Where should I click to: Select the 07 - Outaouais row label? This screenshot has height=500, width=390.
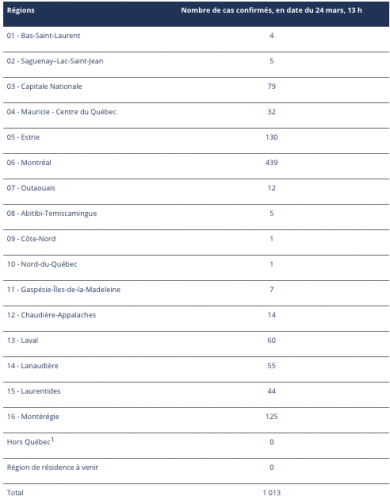31,188
